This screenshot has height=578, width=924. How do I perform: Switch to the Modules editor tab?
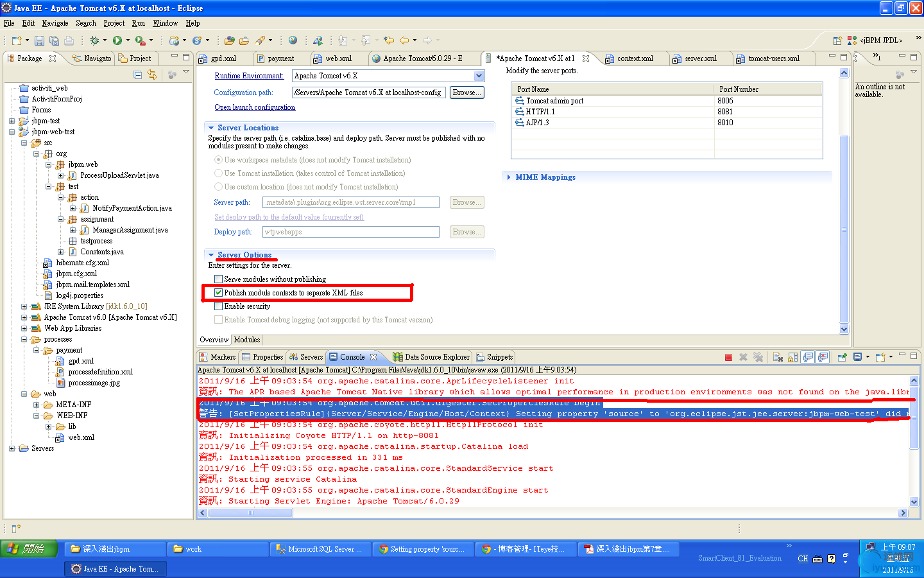(247, 340)
